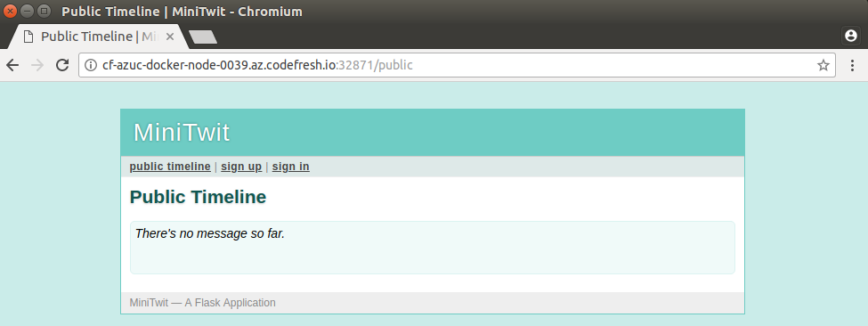868x326 pixels.
Task: Open a new tab with the new-tab button
Action: tap(203, 37)
